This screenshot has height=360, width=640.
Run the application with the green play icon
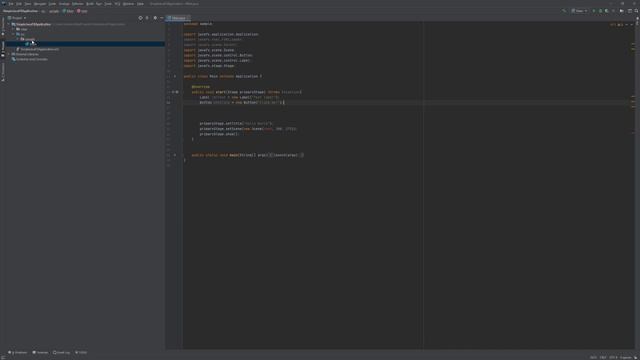594,11
